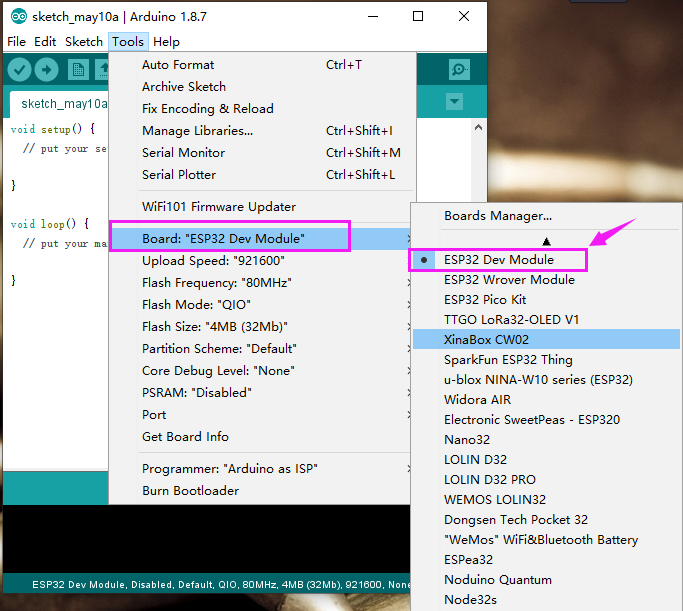Open the tab options dropdown arrow
683x611 pixels.
pos(454,101)
